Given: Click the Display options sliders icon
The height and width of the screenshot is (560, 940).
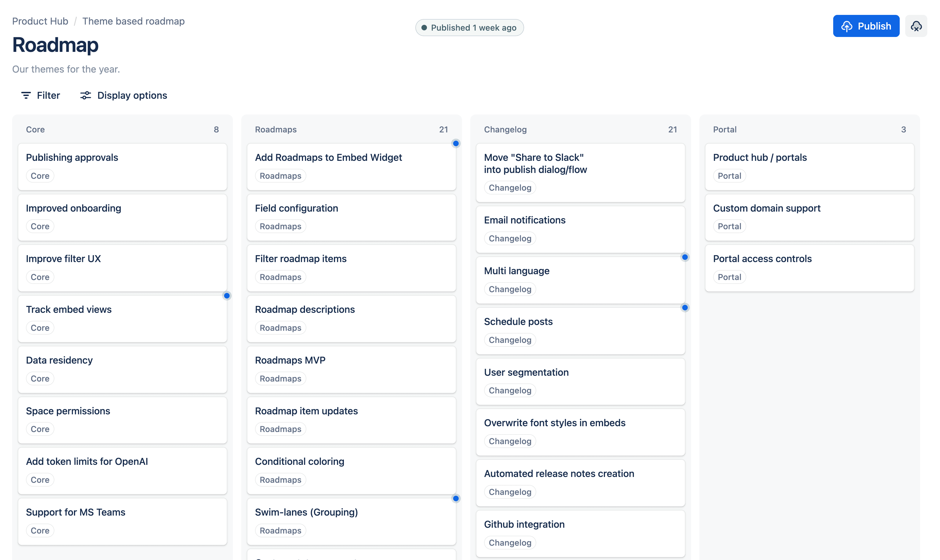Looking at the screenshot, I should click(x=86, y=95).
